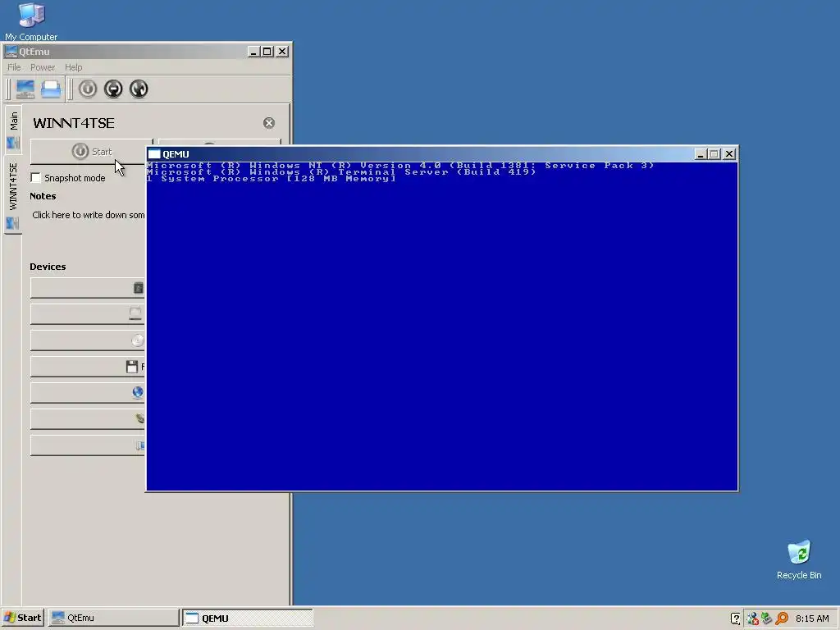
Task: Enable the Snapshot mode checkbox
Action: [x=36, y=178]
